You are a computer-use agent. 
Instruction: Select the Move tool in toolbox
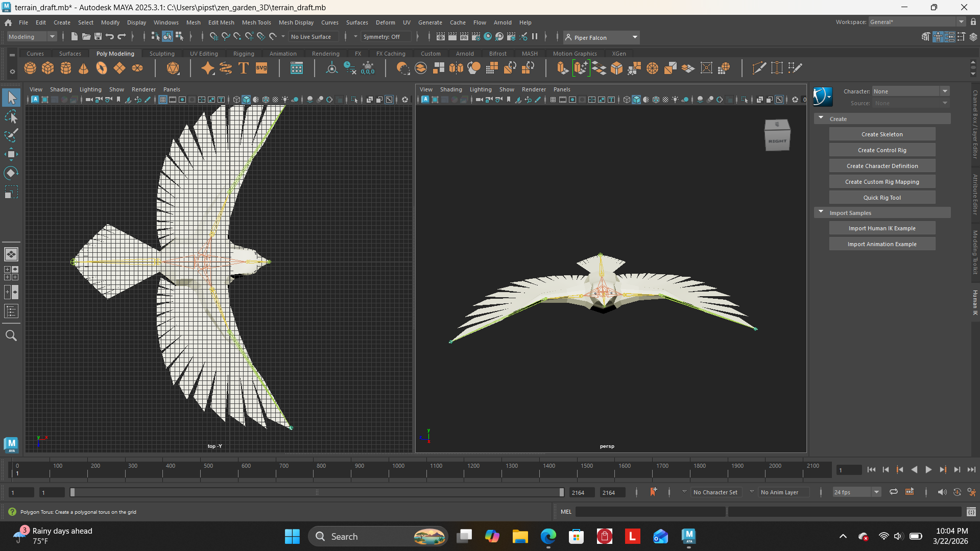(11, 154)
